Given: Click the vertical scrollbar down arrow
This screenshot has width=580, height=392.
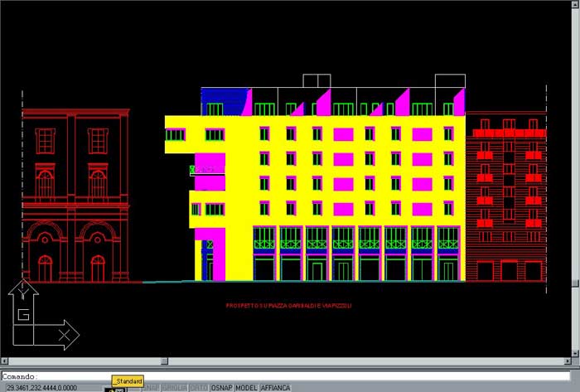Looking at the screenshot, I should [x=574, y=352].
